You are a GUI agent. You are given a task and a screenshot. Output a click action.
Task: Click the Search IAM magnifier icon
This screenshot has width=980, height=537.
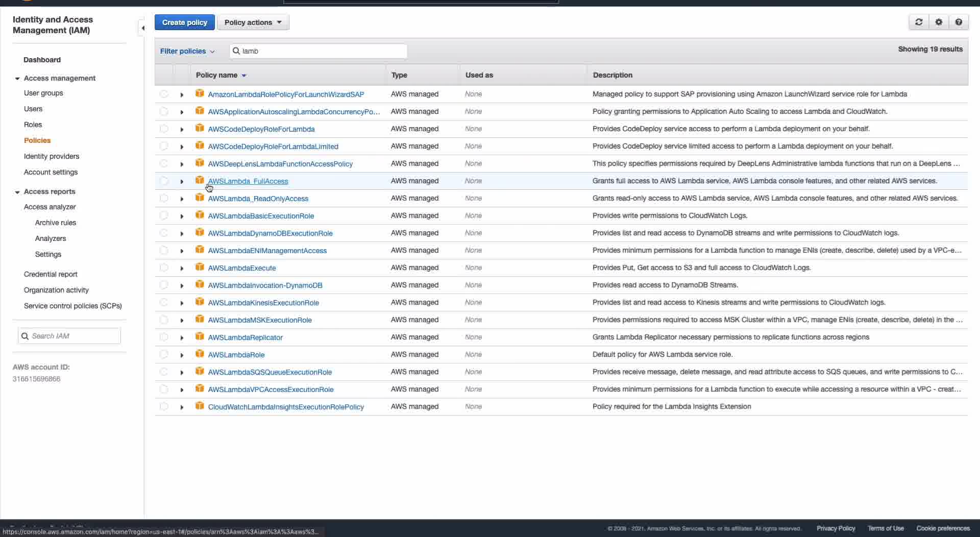tap(25, 336)
